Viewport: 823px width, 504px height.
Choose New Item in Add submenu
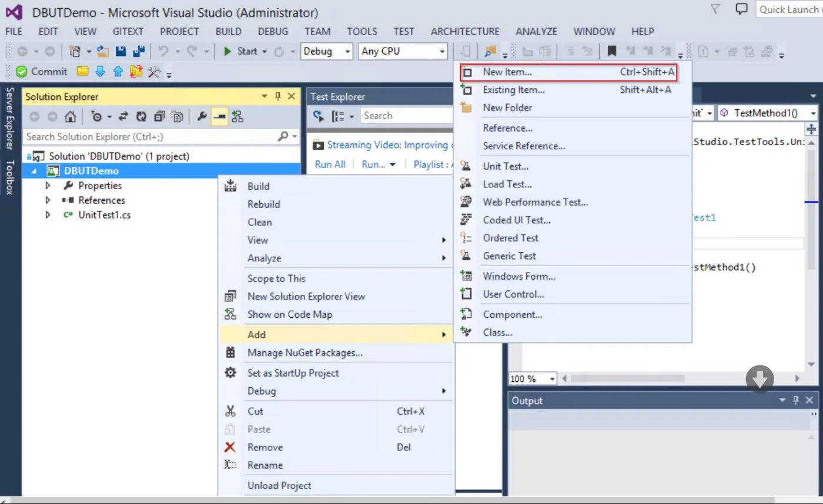tap(568, 72)
